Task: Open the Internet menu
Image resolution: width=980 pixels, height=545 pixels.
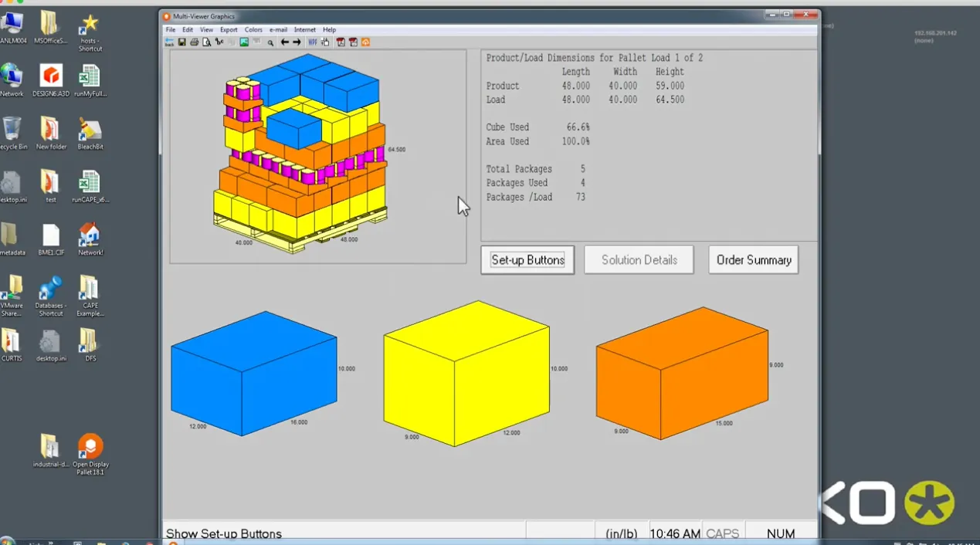Action: [304, 29]
